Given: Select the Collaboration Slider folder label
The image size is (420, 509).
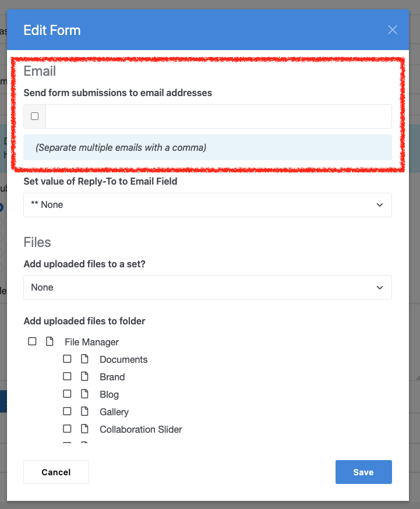Looking at the screenshot, I should [x=140, y=429].
